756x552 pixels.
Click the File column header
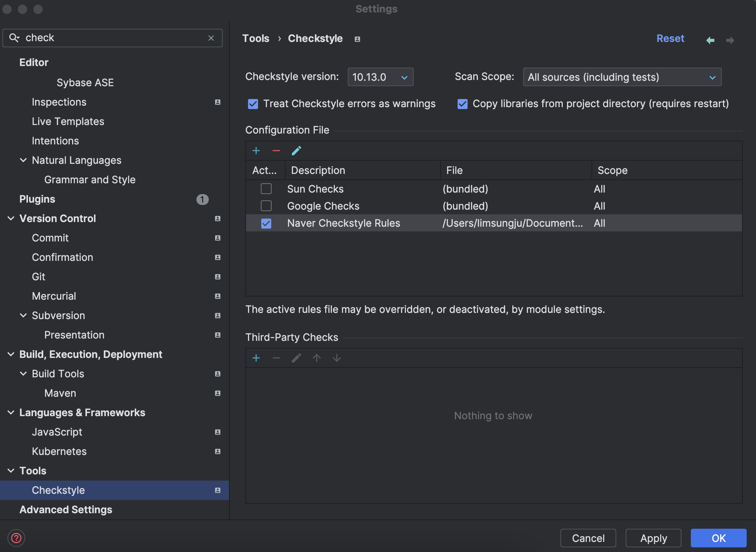point(516,170)
